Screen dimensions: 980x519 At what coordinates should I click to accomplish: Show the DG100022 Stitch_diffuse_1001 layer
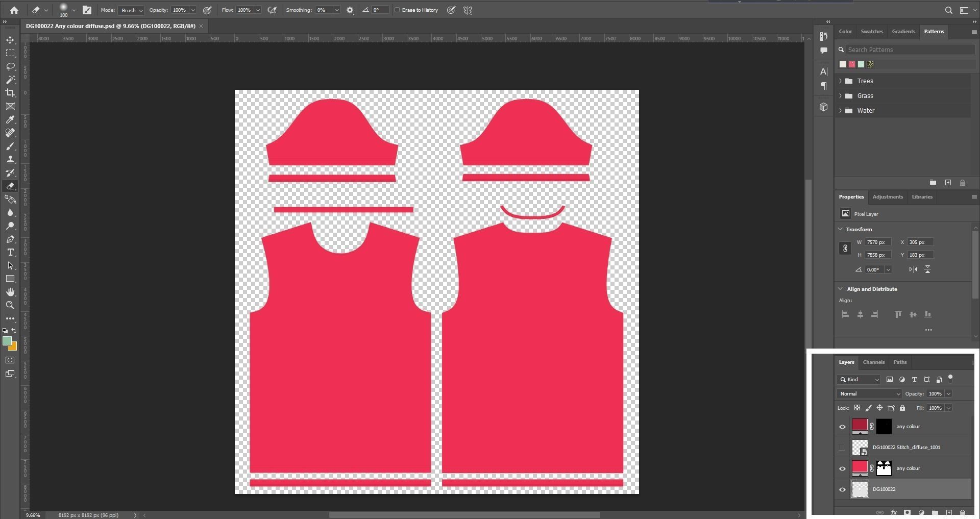tap(842, 448)
